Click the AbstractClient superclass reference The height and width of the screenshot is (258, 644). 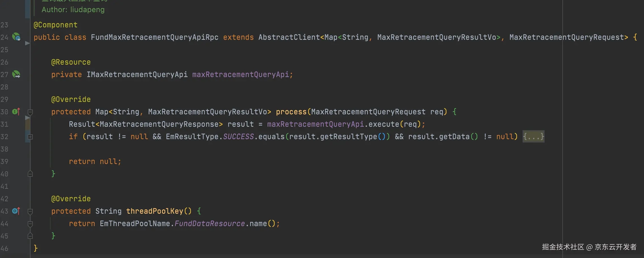pyautogui.click(x=289, y=37)
